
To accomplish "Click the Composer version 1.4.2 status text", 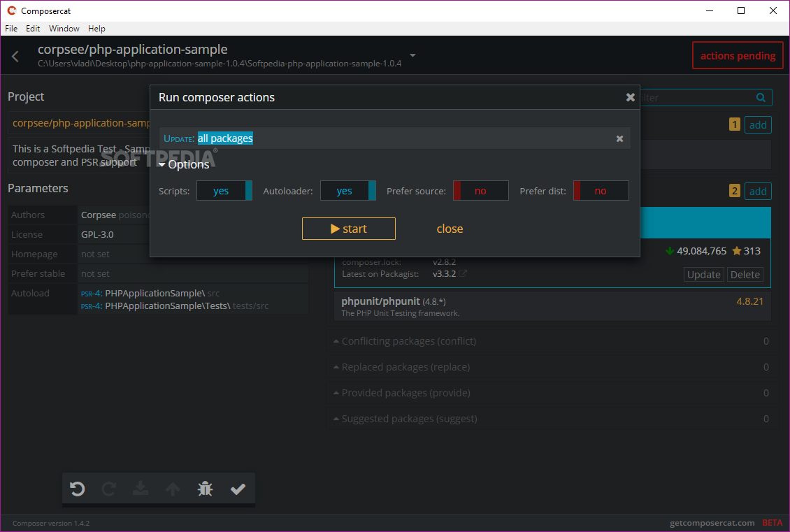I will (x=51, y=524).
